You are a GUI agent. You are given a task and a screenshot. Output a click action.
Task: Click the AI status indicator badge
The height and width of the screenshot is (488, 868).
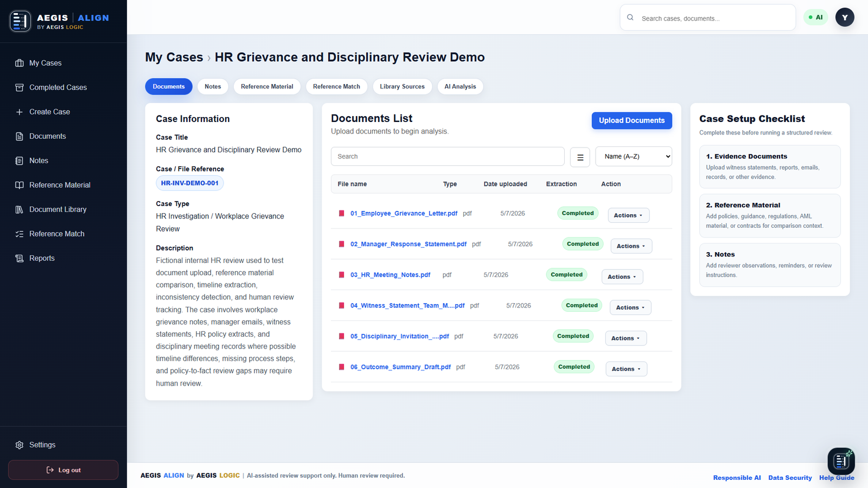click(x=815, y=17)
